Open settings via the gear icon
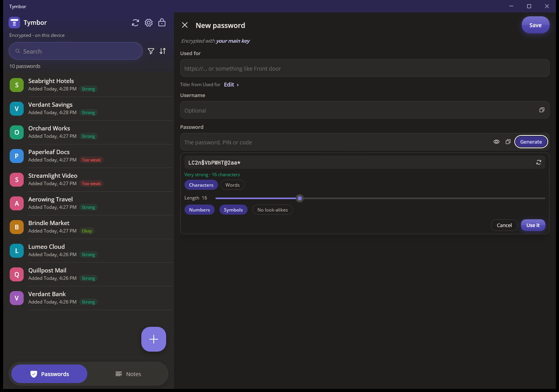The width and height of the screenshot is (559, 392). 149,23
